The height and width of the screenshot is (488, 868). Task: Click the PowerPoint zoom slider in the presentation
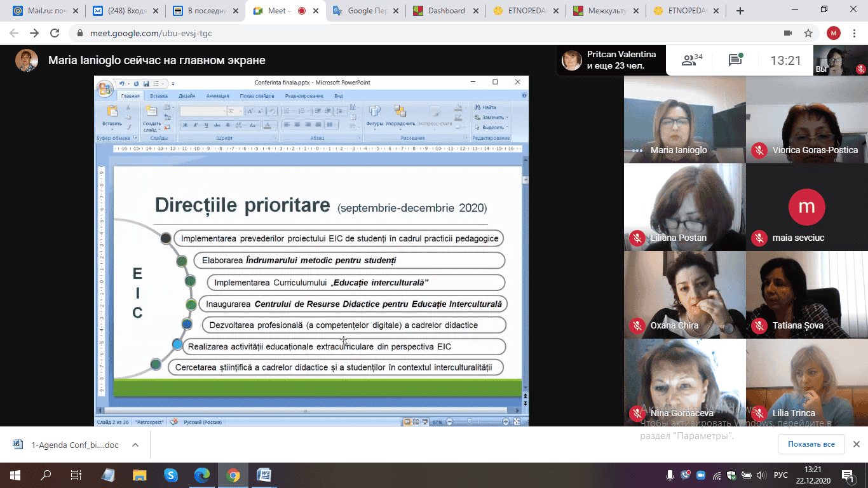[470, 421]
